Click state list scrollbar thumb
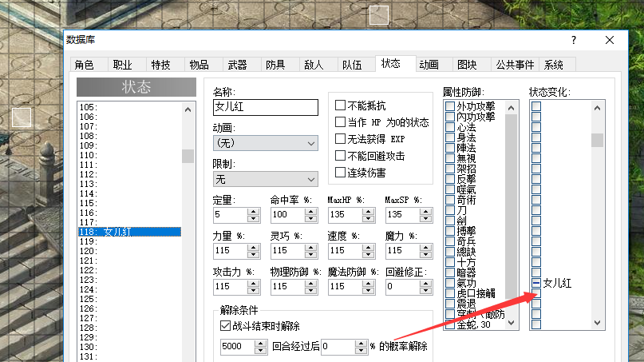The width and height of the screenshot is (644, 362). tap(188, 156)
